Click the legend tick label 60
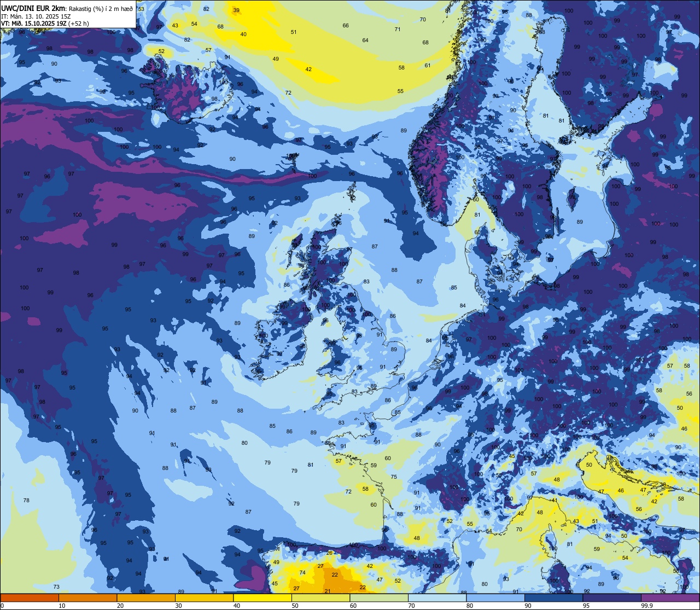 click(x=354, y=606)
